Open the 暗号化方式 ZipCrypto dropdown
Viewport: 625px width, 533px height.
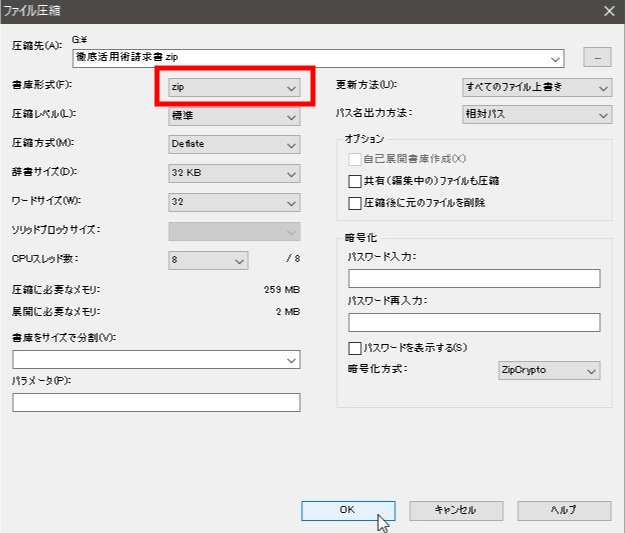(549, 370)
